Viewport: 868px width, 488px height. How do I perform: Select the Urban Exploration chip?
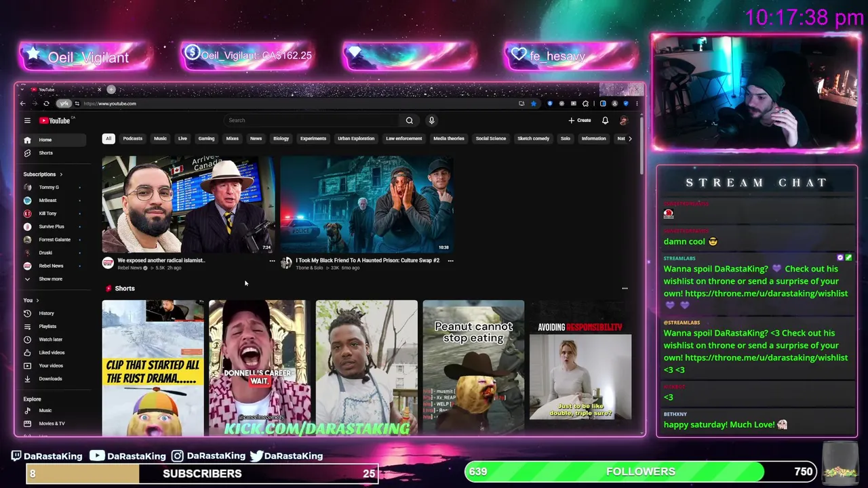pyautogui.click(x=356, y=139)
